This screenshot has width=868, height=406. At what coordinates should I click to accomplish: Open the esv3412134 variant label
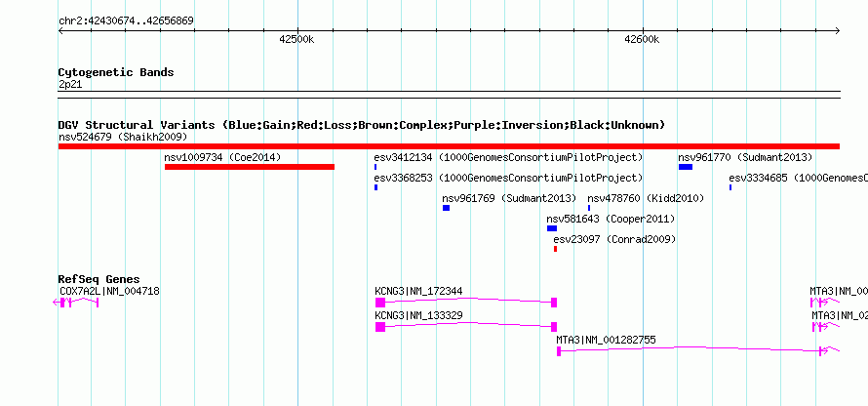point(508,157)
